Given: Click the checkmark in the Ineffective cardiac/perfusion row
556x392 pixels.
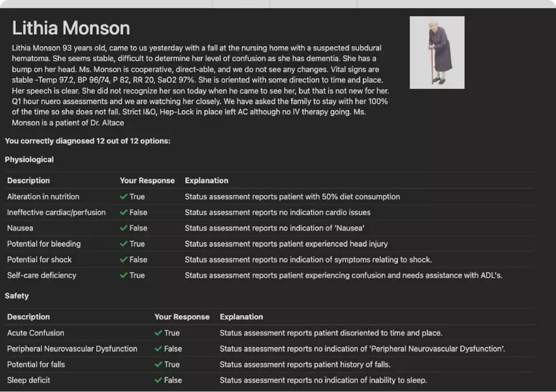Looking at the screenshot, I should click(124, 213).
